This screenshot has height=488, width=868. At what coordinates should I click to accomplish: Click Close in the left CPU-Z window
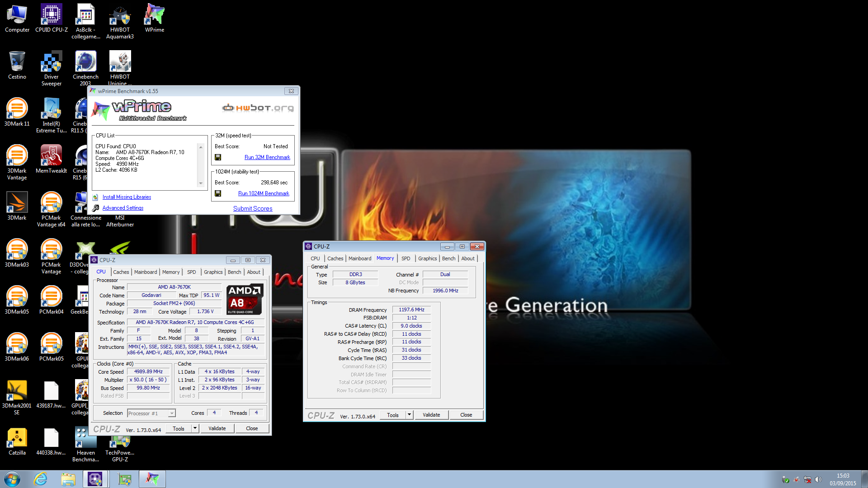tap(252, 428)
